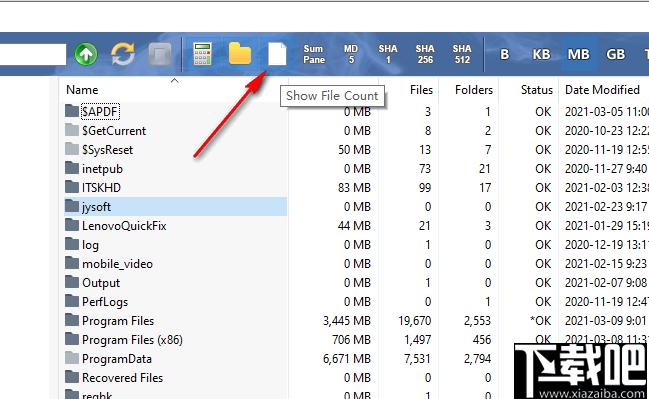
Task: Click the gray stop button
Action: pos(160,54)
